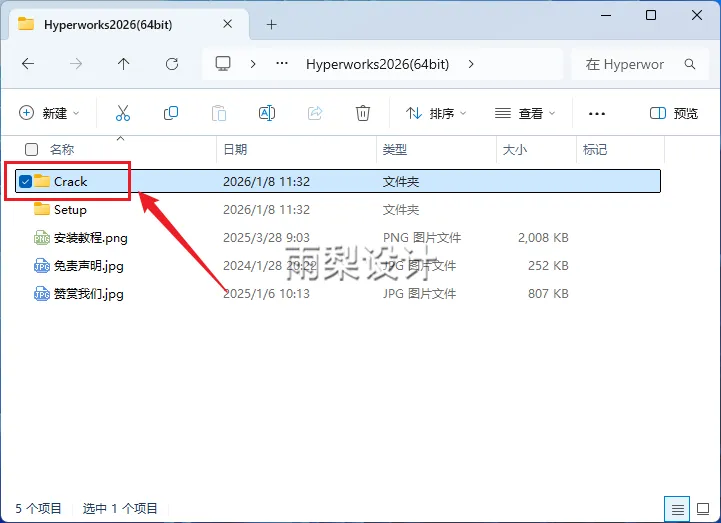Sort by the 标记 column header
721x523 pixels.
(595, 149)
